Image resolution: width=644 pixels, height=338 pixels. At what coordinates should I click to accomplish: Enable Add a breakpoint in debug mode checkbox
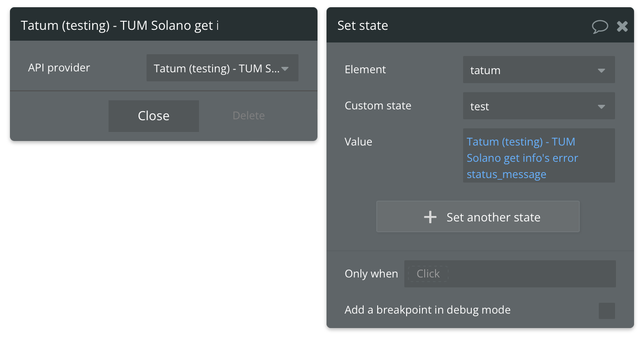coord(607,311)
